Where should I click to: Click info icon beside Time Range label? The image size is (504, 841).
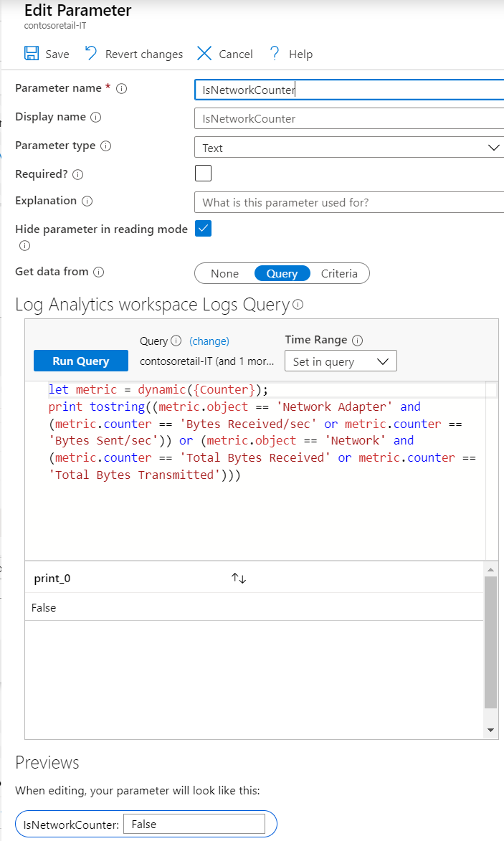coord(358,341)
